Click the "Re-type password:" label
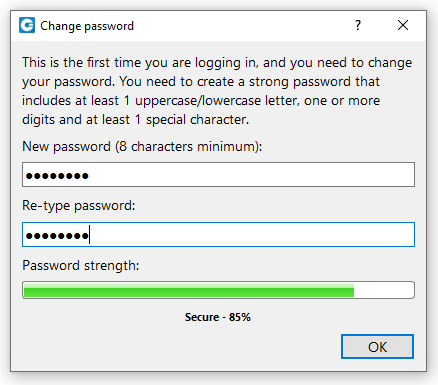The height and width of the screenshot is (385, 438). click(x=79, y=206)
